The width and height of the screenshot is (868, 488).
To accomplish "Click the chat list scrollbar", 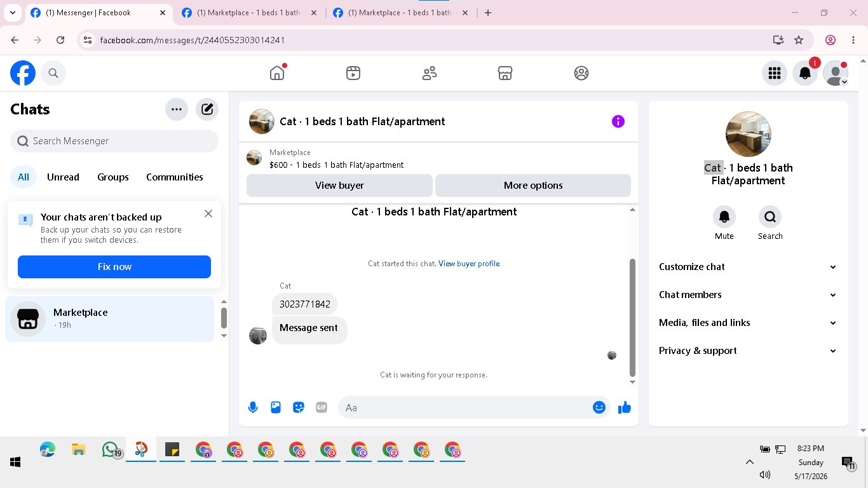I will click(x=224, y=318).
